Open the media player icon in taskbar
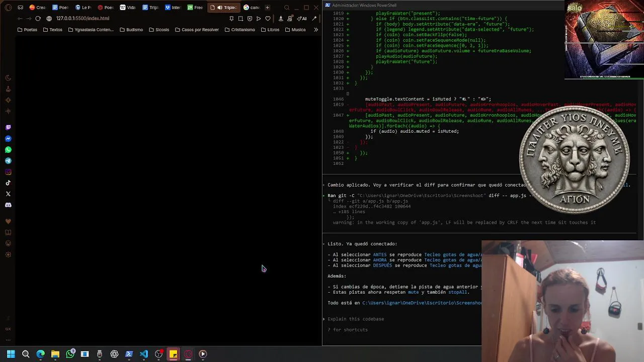Screen dimensions: 644x362 (x=203, y=354)
